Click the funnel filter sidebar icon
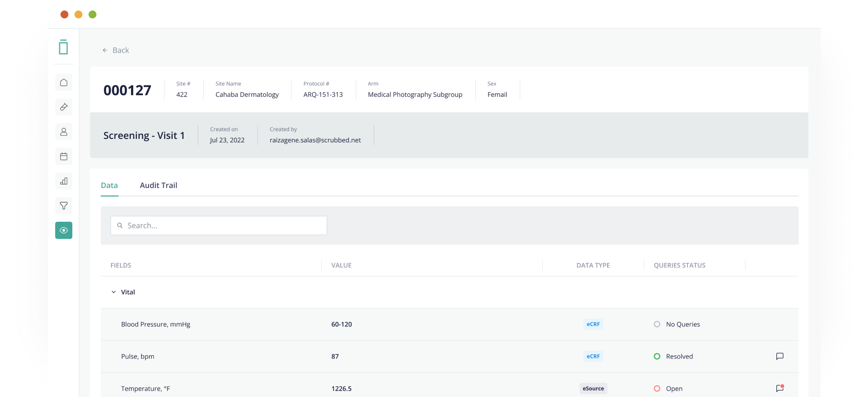 64,206
